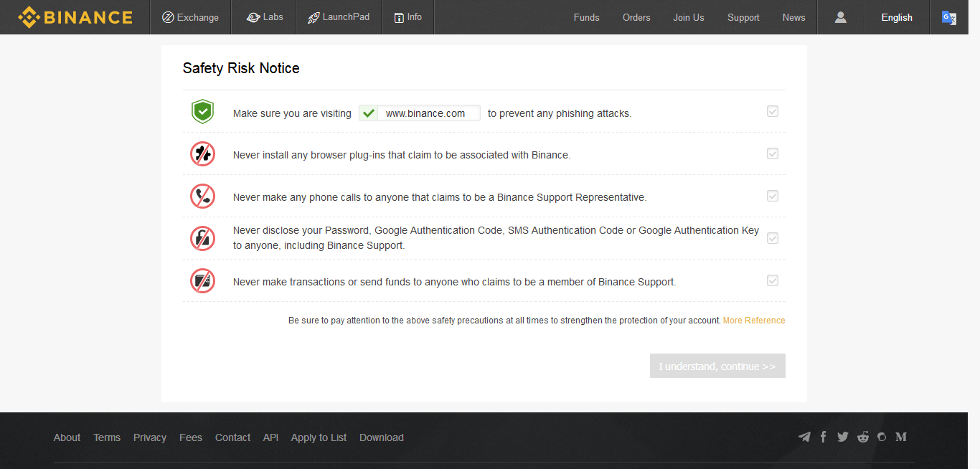Open the News page
The height and width of the screenshot is (469, 980).
[793, 17]
